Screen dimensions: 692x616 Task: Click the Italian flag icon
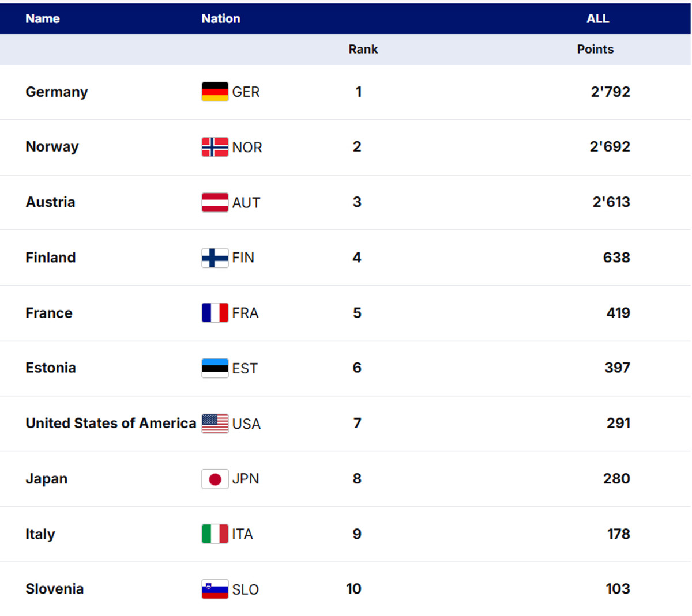coord(215,534)
